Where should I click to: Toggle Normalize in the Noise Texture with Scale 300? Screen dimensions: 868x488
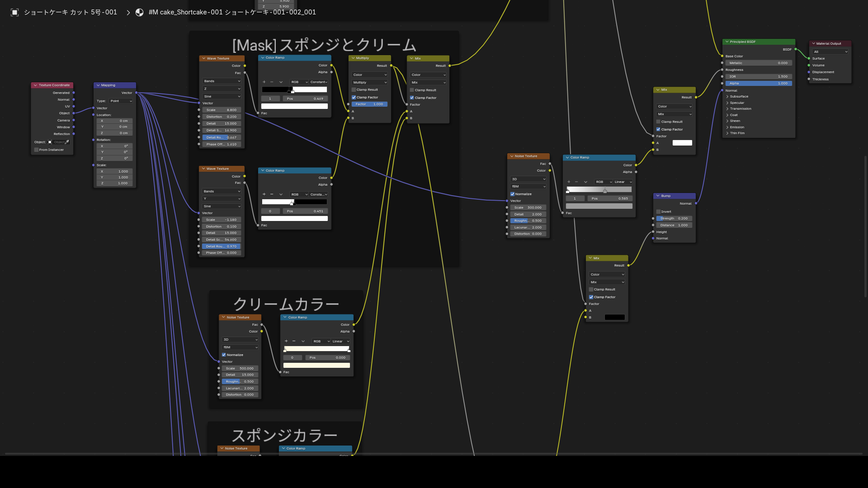pyautogui.click(x=512, y=194)
